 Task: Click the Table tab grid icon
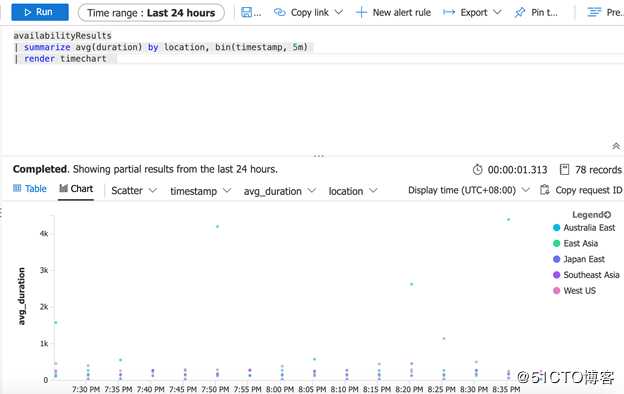click(17, 188)
